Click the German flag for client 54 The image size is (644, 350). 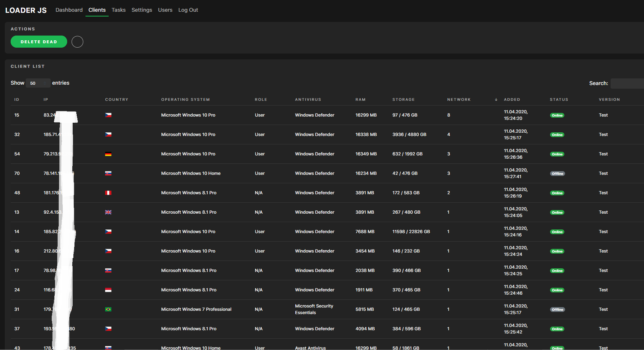point(108,154)
